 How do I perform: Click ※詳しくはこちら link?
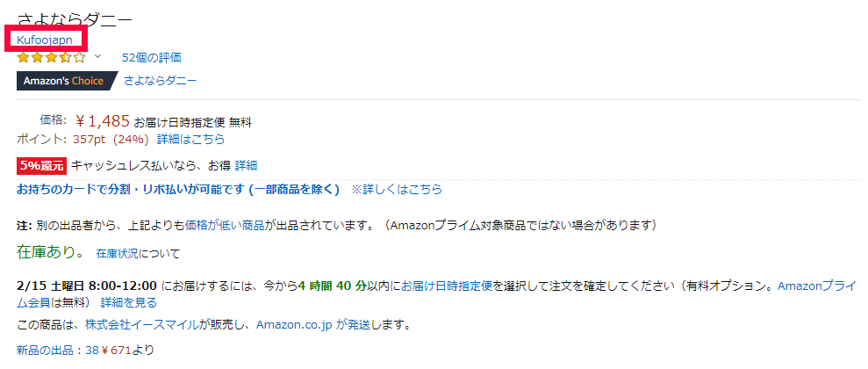[x=397, y=189]
